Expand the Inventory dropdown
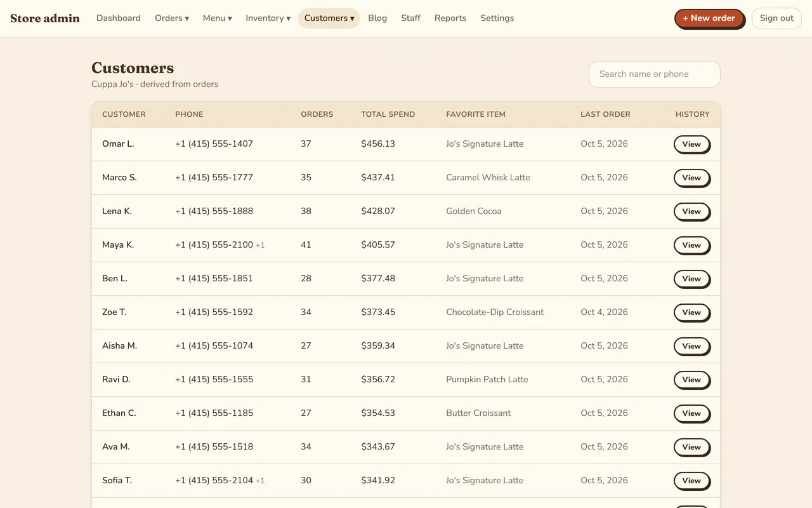812x508 pixels. click(x=268, y=18)
